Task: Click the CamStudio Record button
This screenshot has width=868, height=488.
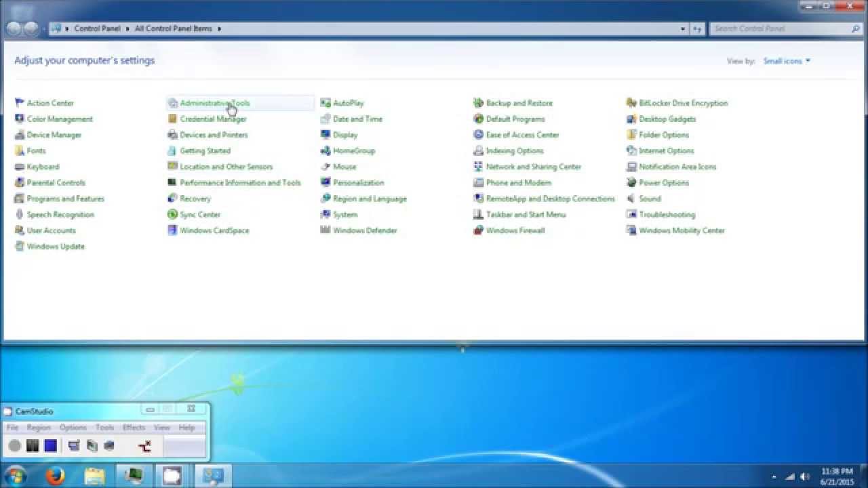Action: point(15,445)
